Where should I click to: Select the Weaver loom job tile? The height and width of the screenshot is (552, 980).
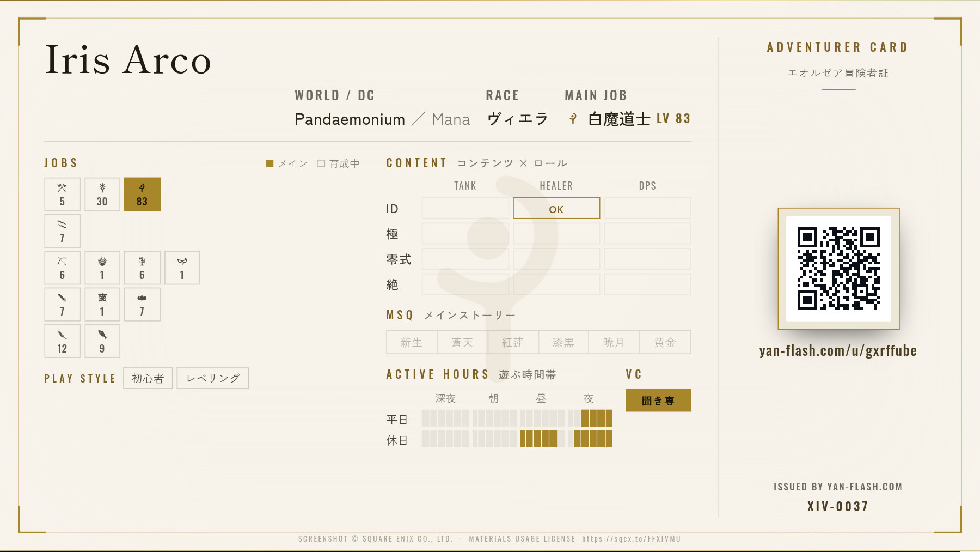coord(102,305)
